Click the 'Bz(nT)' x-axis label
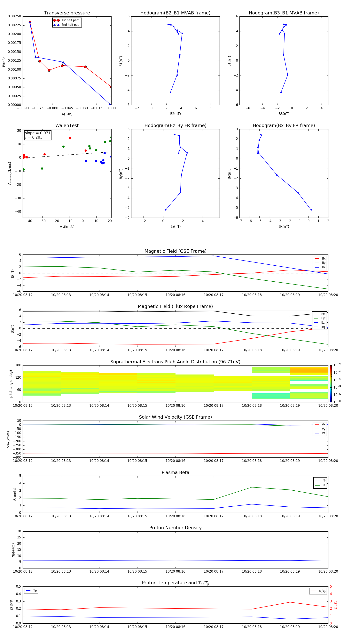This screenshot has width=351, height=644. 175,227
